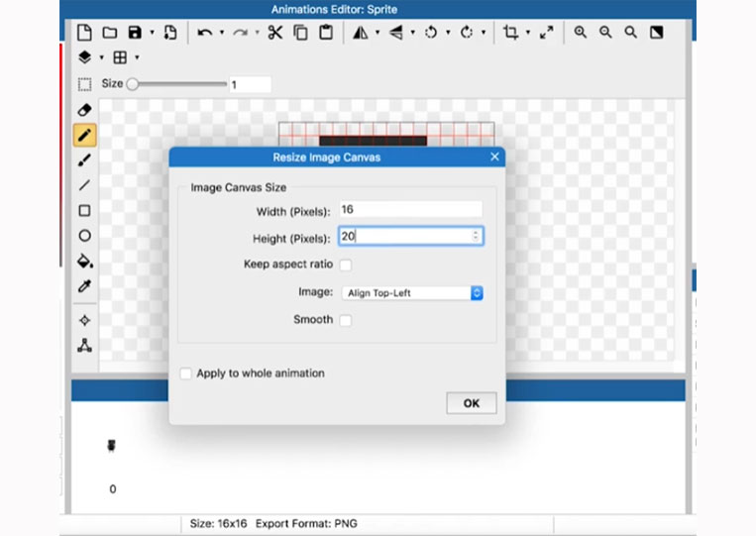Click the brush Size value field
The width and height of the screenshot is (756, 536).
[x=251, y=85]
